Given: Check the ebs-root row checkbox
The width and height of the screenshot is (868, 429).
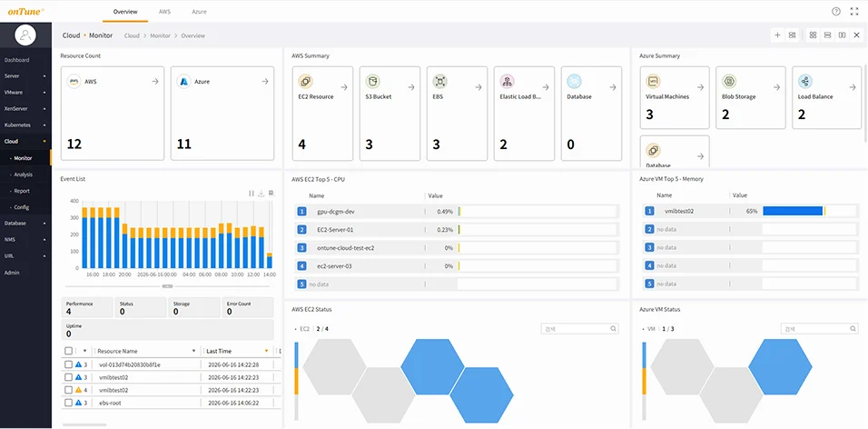Looking at the screenshot, I should [68, 403].
